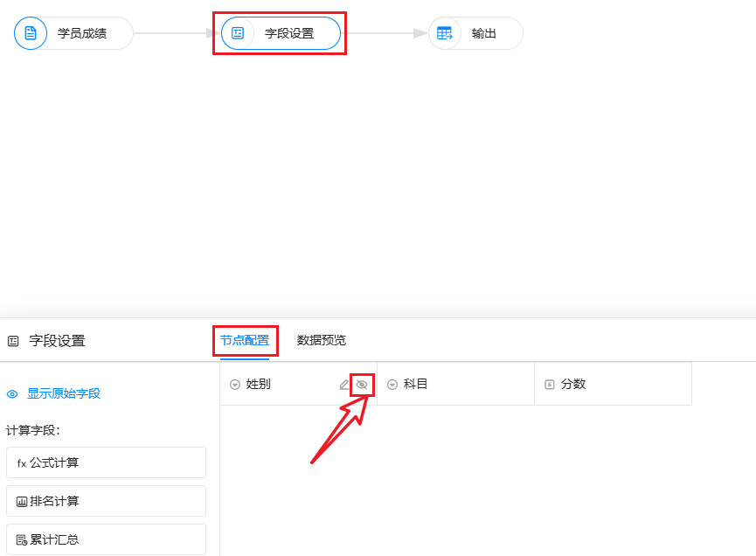Click the chart icon on 排名计算
The image size is (756, 556).
tap(22, 502)
